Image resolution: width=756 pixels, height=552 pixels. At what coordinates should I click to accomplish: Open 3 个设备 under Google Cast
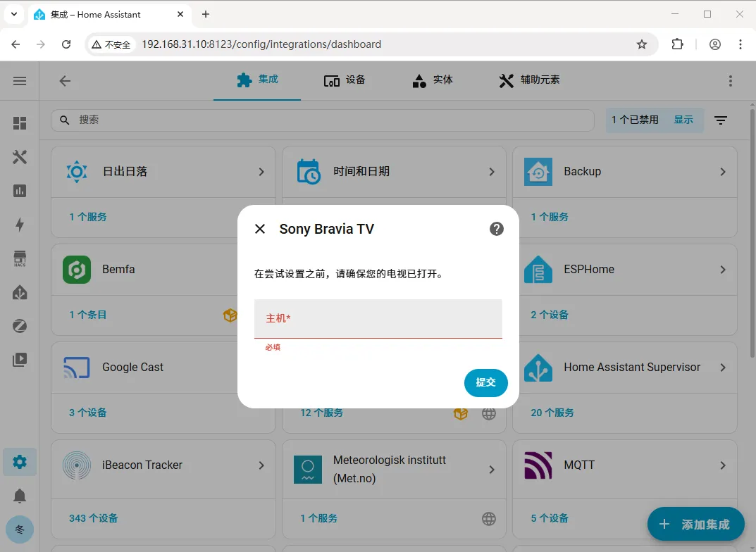[88, 413]
